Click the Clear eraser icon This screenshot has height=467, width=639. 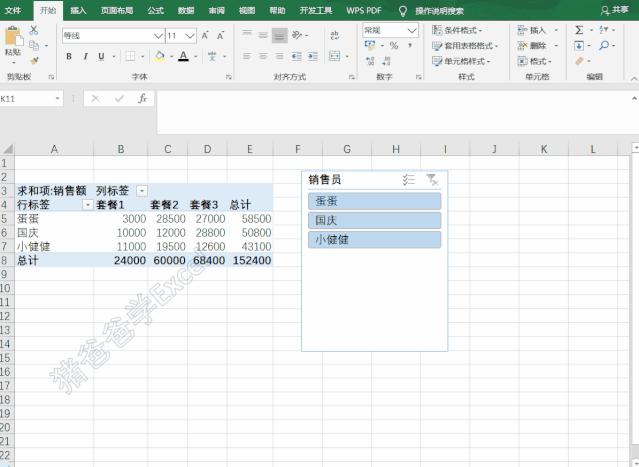(580, 61)
